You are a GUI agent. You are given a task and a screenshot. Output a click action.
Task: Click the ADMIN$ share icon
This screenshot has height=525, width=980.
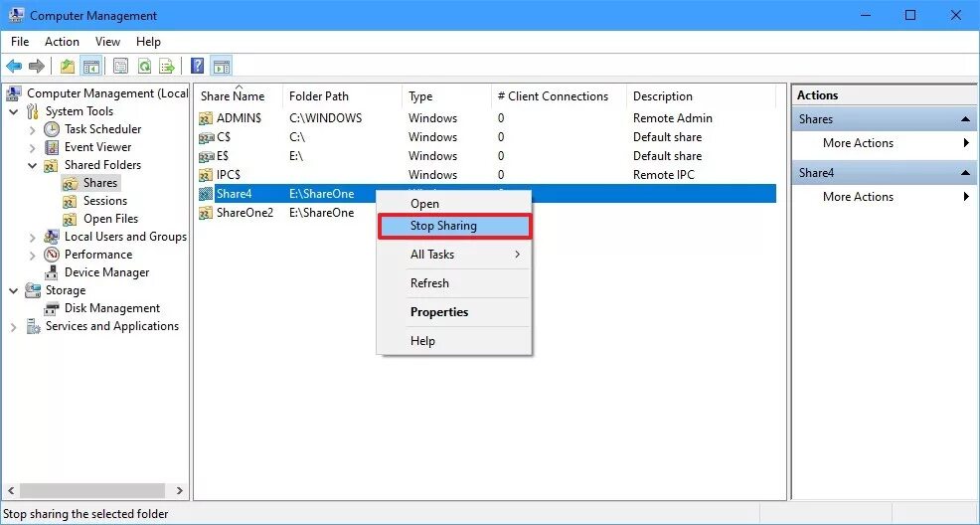(x=206, y=118)
